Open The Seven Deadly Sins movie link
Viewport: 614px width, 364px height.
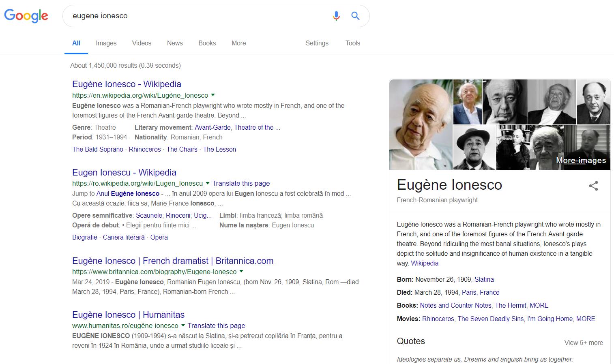click(491, 319)
